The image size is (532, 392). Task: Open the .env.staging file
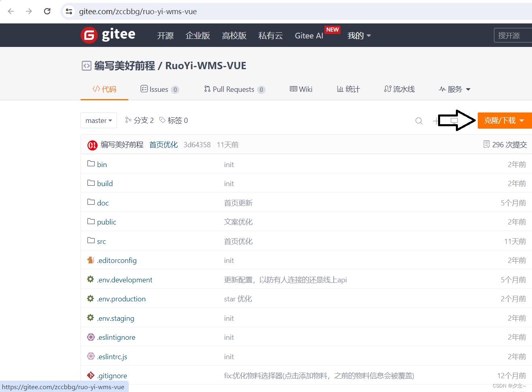point(115,318)
